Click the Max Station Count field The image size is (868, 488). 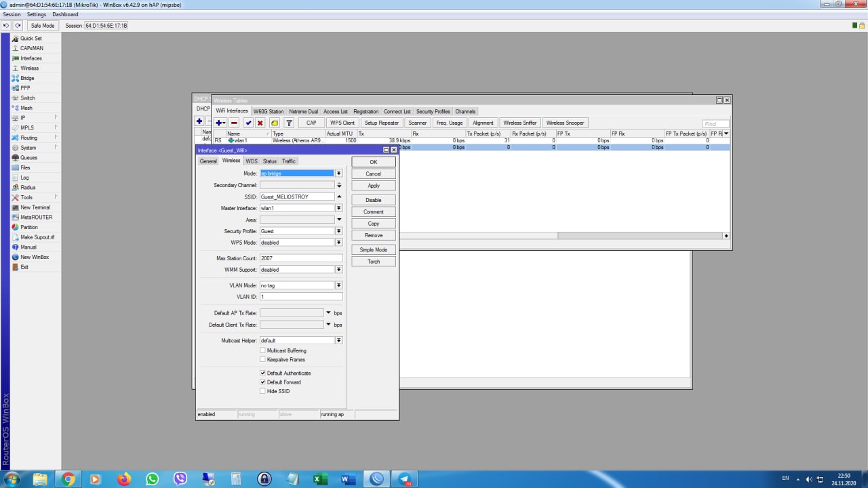(x=301, y=258)
